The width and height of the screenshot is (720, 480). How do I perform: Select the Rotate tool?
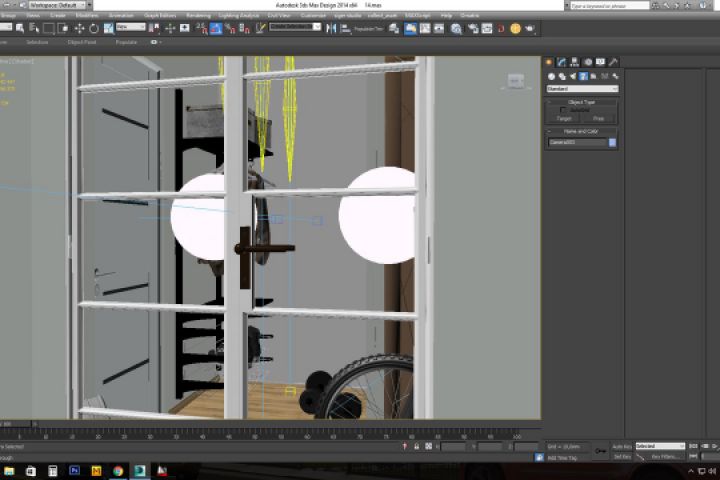tap(94, 28)
